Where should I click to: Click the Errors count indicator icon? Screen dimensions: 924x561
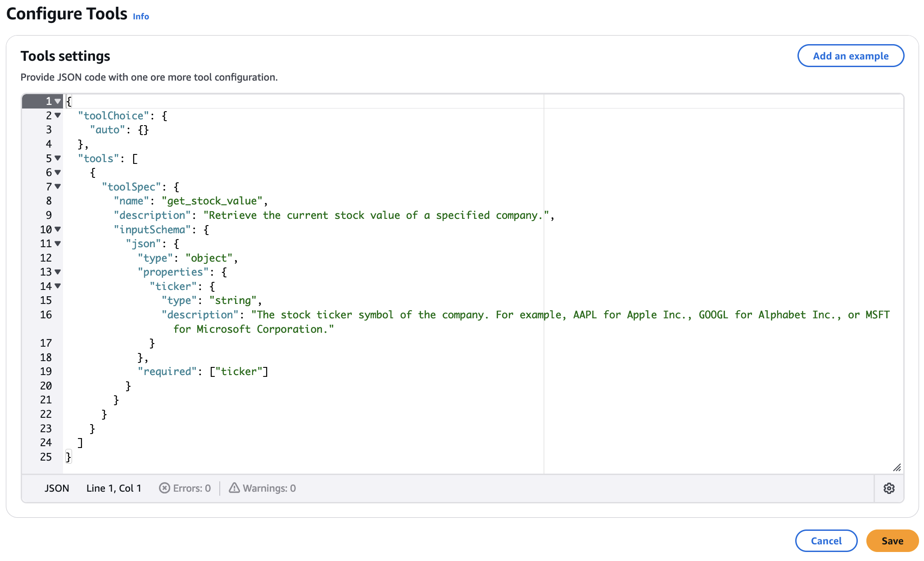165,489
